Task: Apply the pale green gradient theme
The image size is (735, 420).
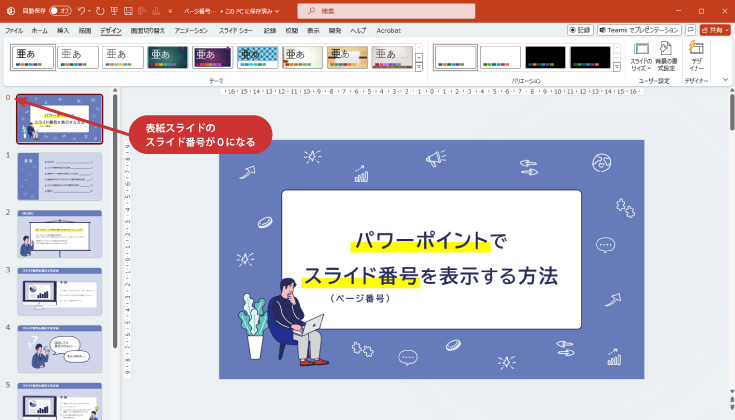Action: pos(303,57)
